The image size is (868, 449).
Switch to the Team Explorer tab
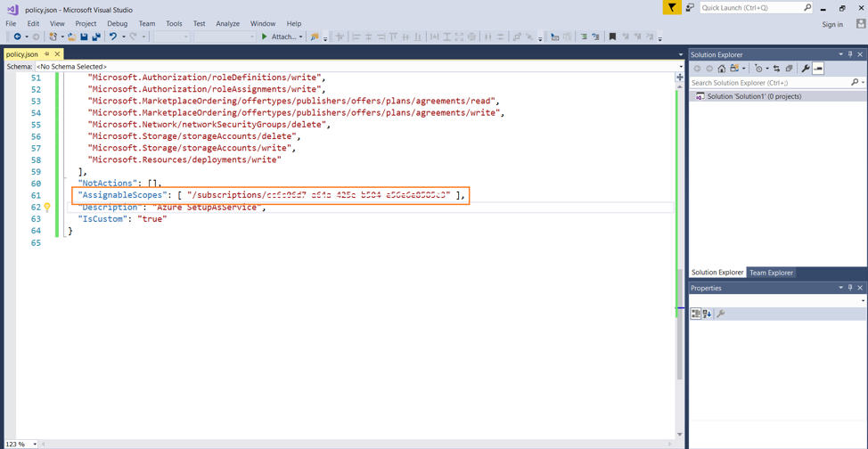[771, 273]
